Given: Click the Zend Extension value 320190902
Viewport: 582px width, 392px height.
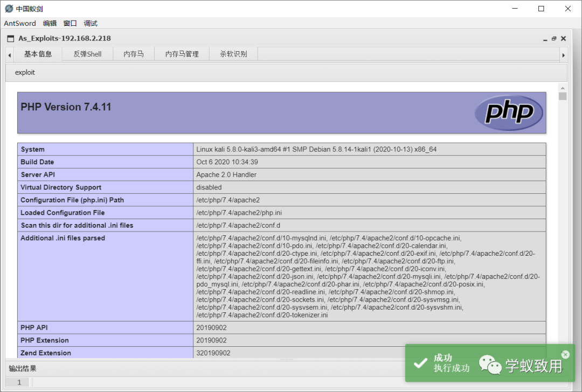Looking at the screenshot, I should coord(213,353).
